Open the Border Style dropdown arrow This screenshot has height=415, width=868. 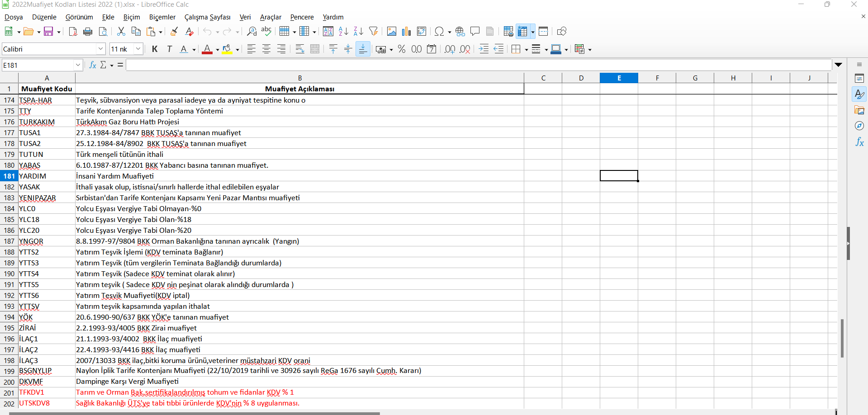(546, 49)
